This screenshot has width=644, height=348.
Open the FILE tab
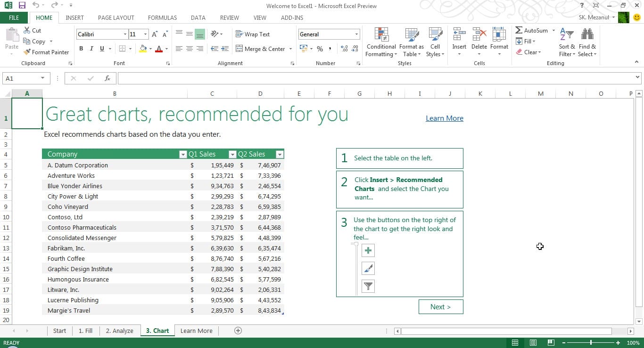14,18
